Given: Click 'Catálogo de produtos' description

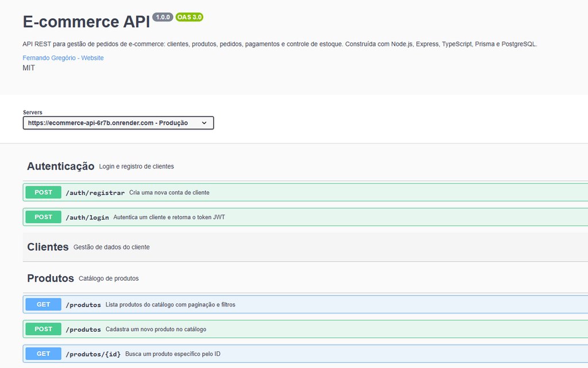Looking at the screenshot, I should 109,278.
